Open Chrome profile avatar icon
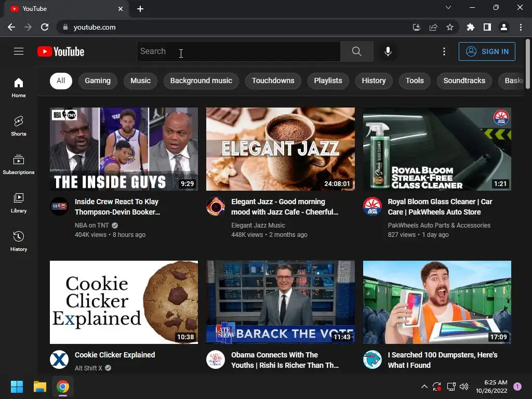Screen dimensions: 532x399 (504, 27)
